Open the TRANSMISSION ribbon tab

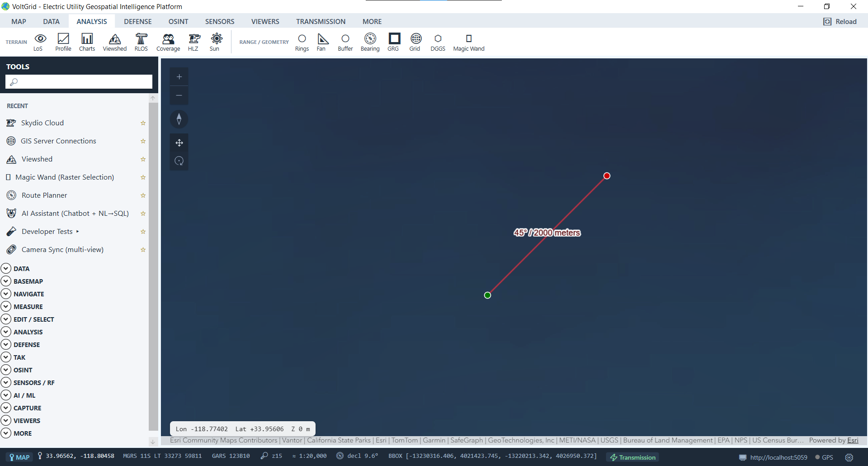point(321,21)
